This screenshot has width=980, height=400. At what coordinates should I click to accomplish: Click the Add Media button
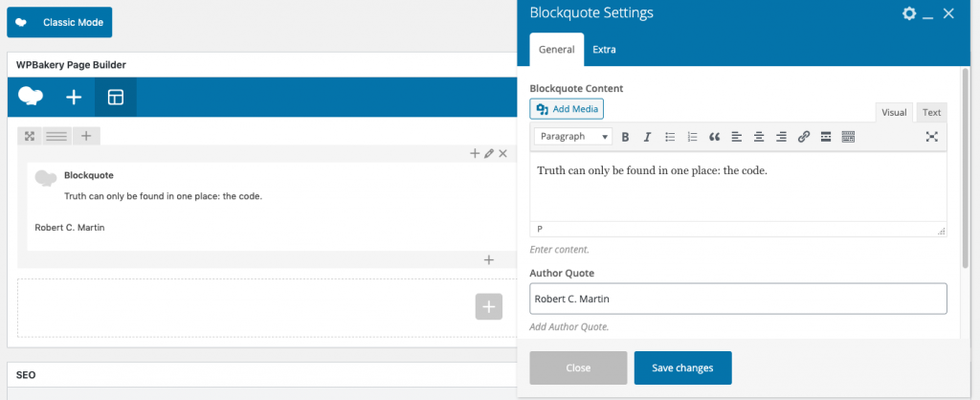(x=567, y=109)
